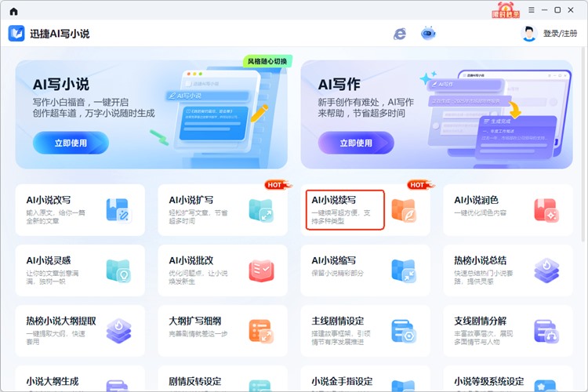
Task: Open 热榜小说大纲提取 title
Action: pos(61,321)
